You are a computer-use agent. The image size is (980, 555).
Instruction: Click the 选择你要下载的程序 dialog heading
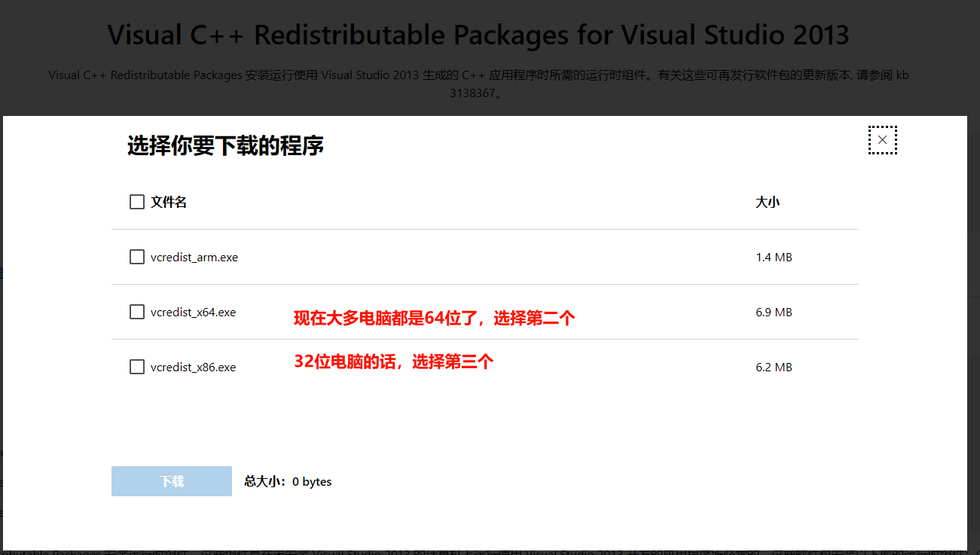coord(225,145)
